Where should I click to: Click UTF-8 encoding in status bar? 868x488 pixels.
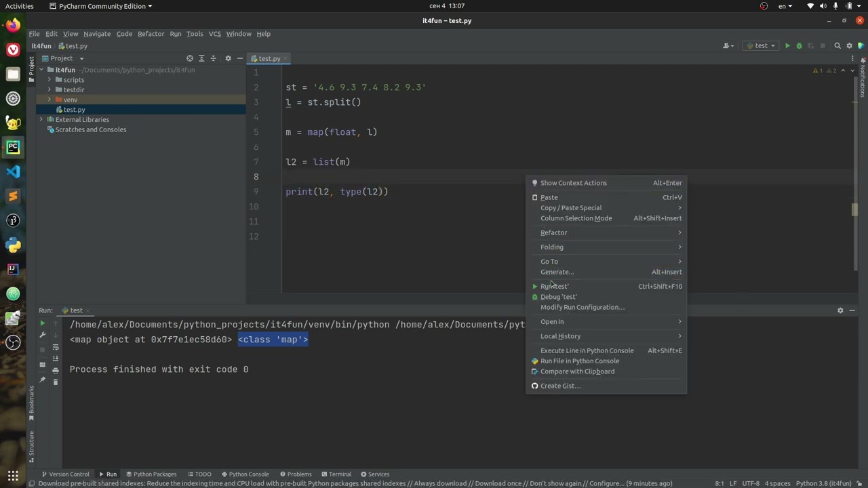click(751, 483)
